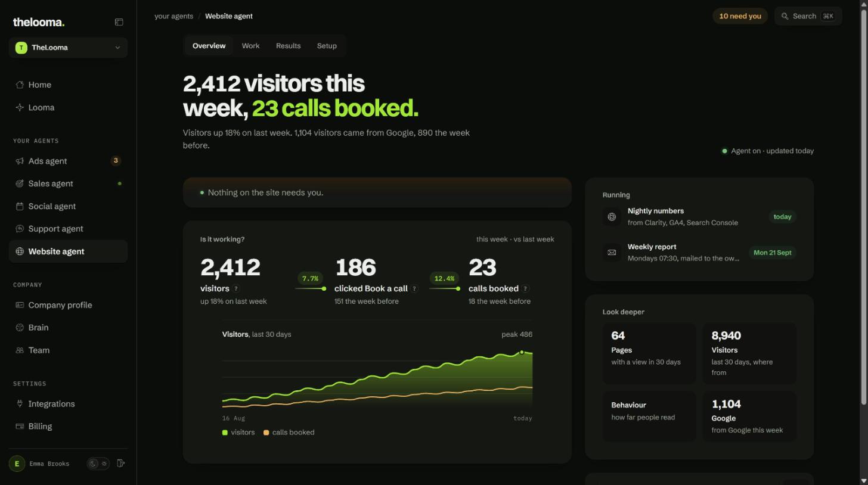The height and width of the screenshot is (485, 868).
Task: Open the Search box
Action: pos(808,16)
